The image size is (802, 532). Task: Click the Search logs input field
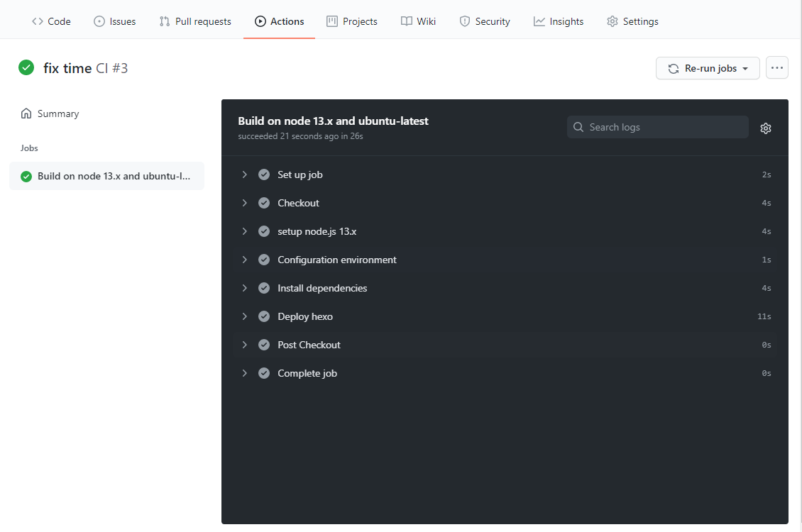664,127
